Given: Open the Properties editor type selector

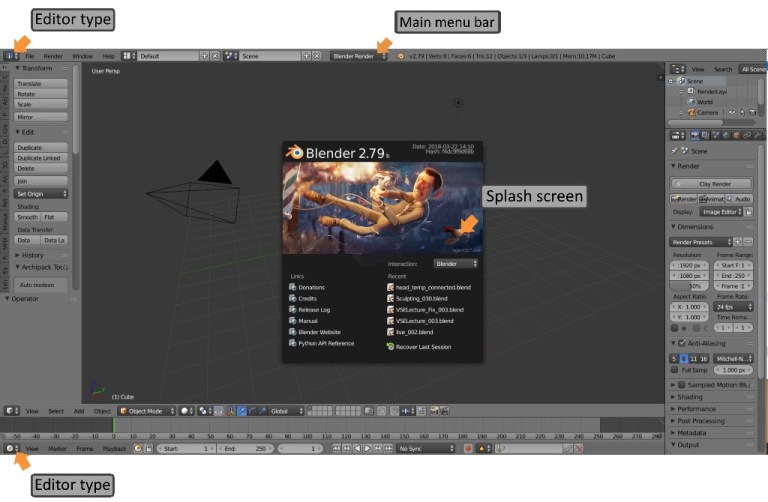Looking at the screenshot, I should click(x=678, y=135).
